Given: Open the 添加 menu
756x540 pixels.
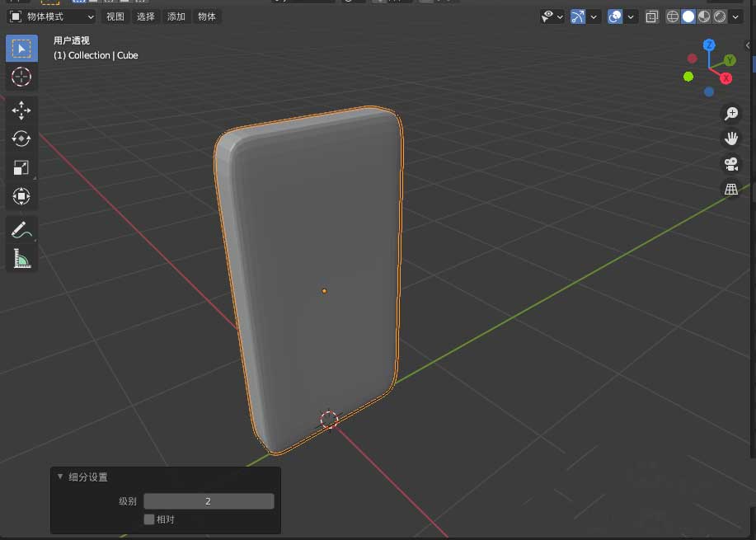Looking at the screenshot, I should click(x=176, y=16).
